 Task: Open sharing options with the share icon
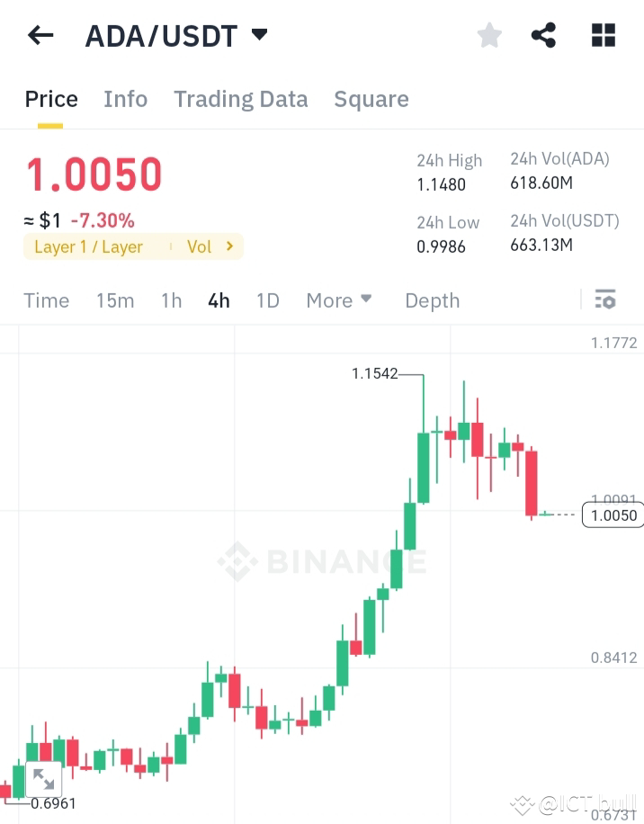pyautogui.click(x=543, y=35)
